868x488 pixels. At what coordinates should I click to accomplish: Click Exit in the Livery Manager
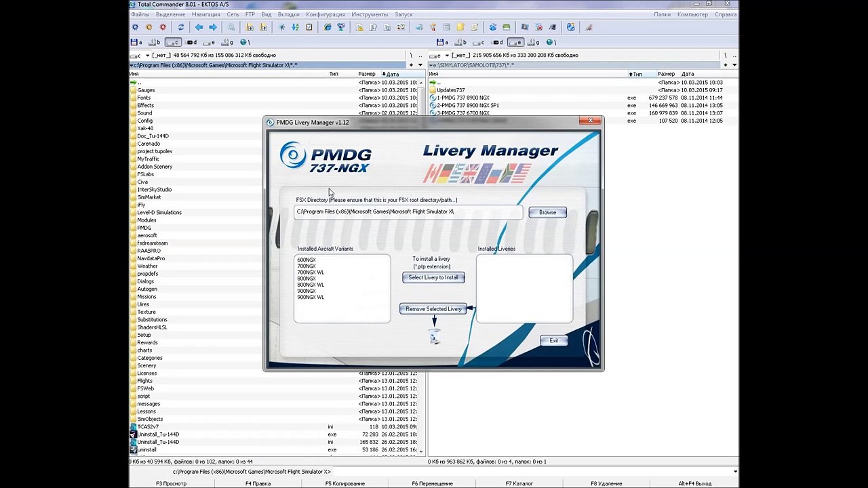[x=553, y=340]
